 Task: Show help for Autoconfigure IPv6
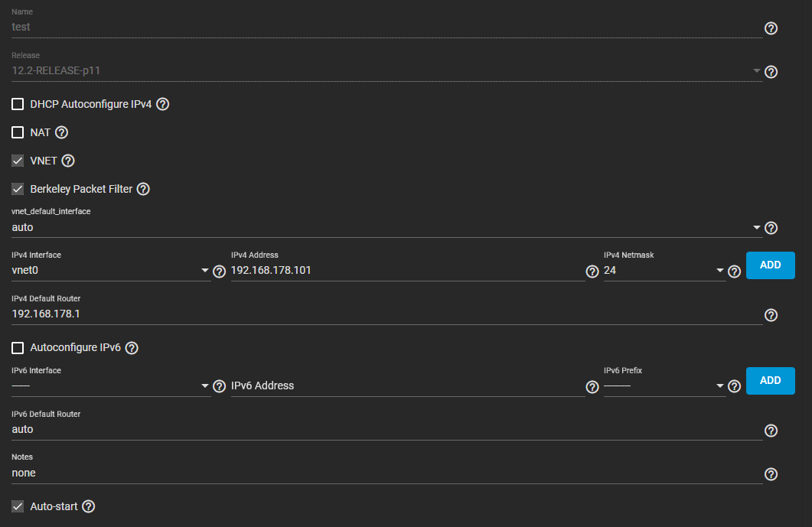click(x=132, y=348)
